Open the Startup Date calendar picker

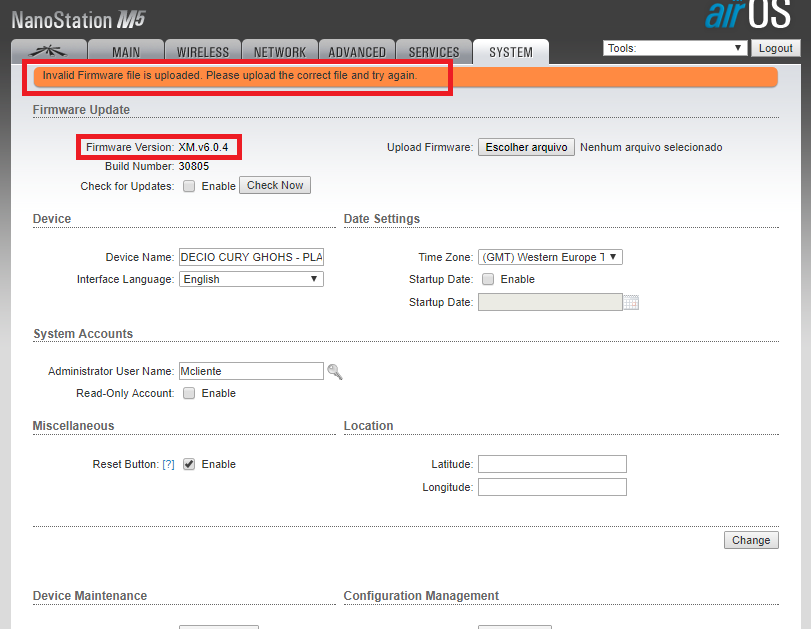631,303
